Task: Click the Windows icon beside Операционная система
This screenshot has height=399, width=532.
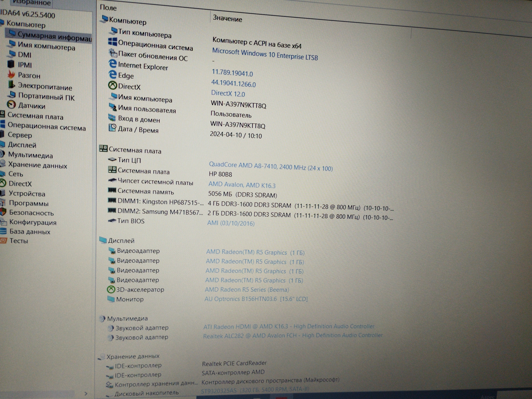Action: click(x=112, y=42)
